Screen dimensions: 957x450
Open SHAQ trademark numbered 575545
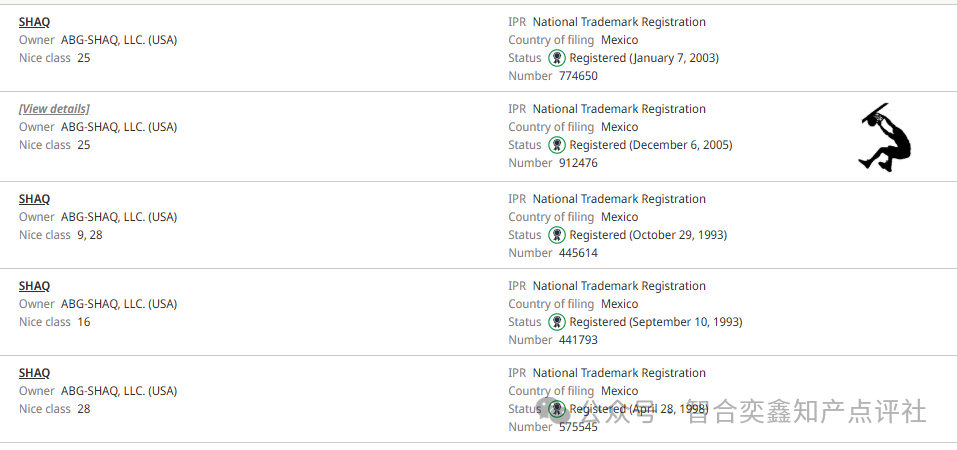[34, 373]
